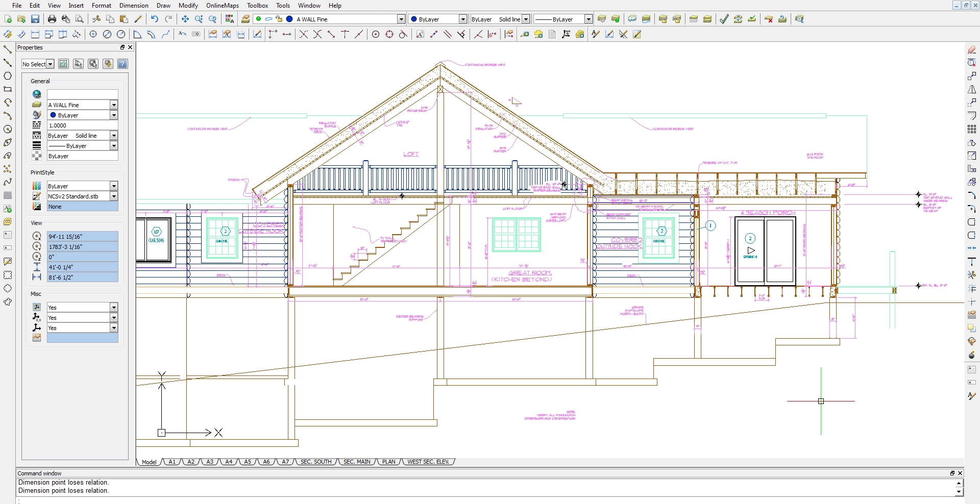Click the Properties panel help icon

coord(122,64)
